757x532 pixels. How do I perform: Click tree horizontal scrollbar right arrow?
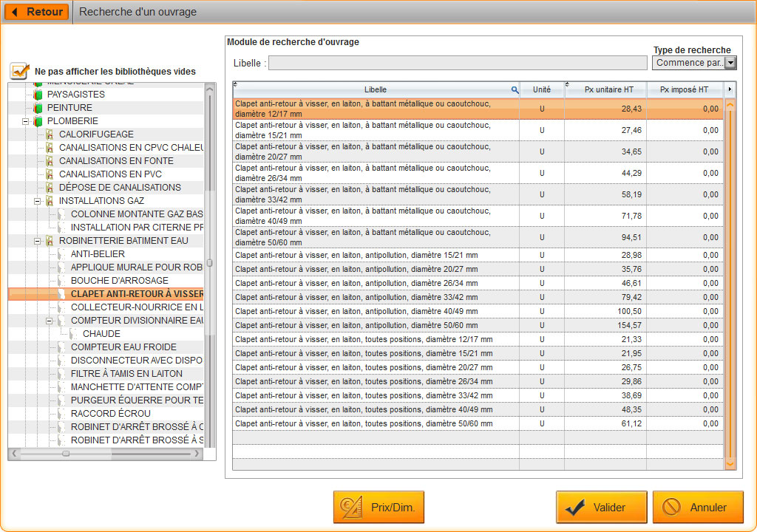click(x=197, y=454)
